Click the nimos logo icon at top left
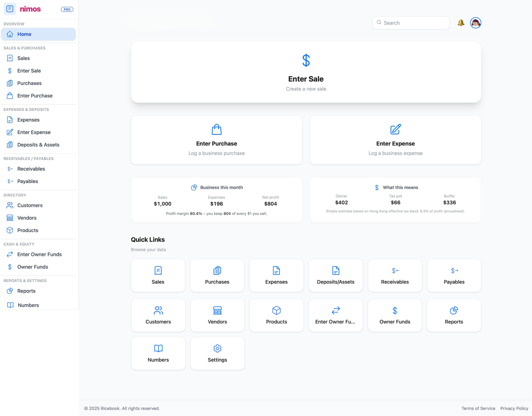The width and height of the screenshot is (532, 416). 10,9
